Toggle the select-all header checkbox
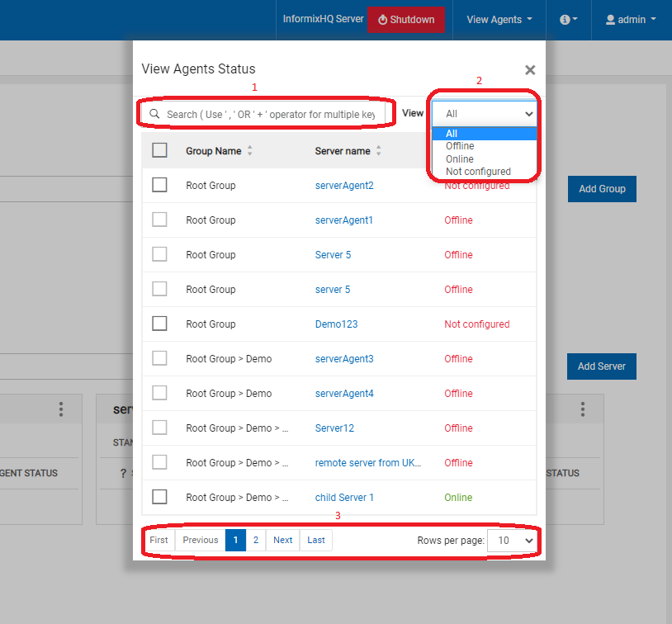The height and width of the screenshot is (624, 672). 160,150
